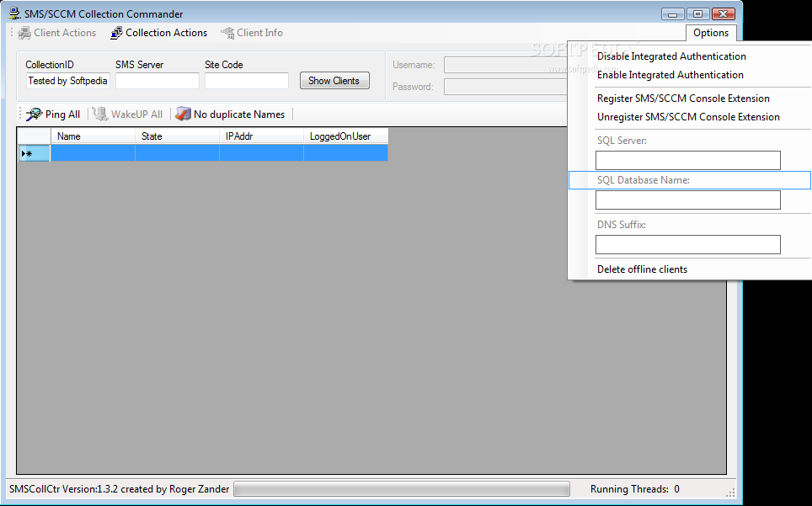Click the DNS Suffix text box
This screenshot has height=506, width=812.
pyautogui.click(x=687, y=245)
